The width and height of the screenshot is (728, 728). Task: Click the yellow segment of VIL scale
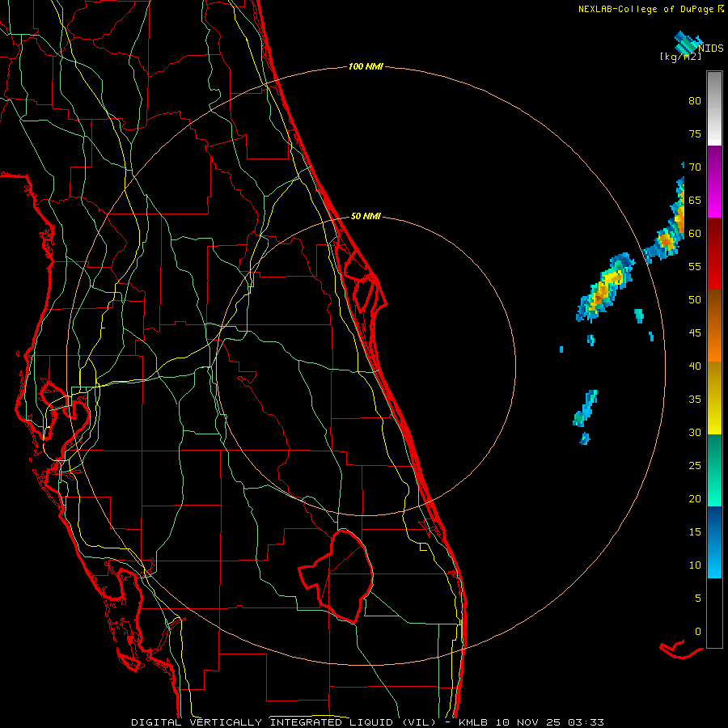pos(714,398)
